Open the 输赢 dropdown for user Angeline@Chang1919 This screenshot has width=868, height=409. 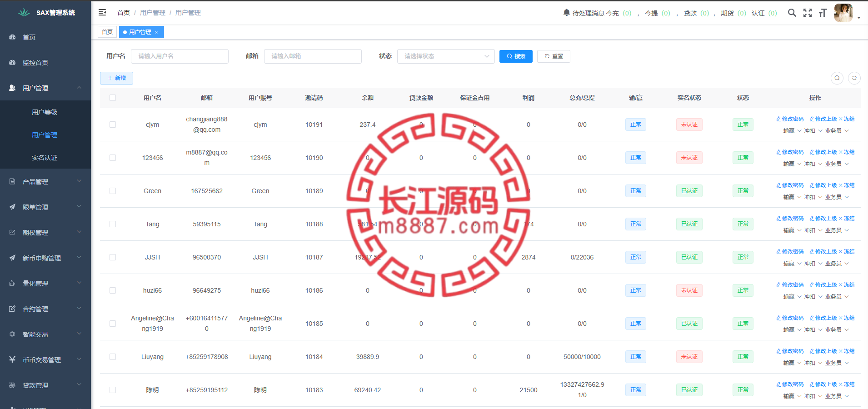click(x=792, y=330)
